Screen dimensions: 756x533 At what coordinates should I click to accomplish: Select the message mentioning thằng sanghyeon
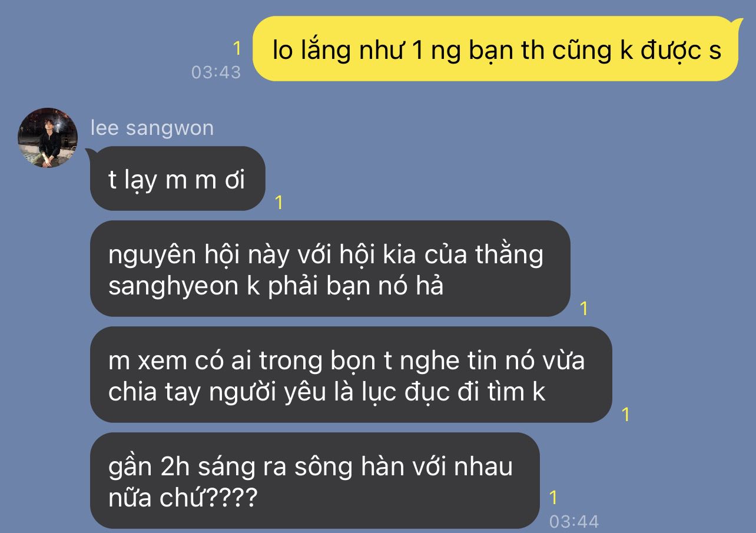coord(330,269)
